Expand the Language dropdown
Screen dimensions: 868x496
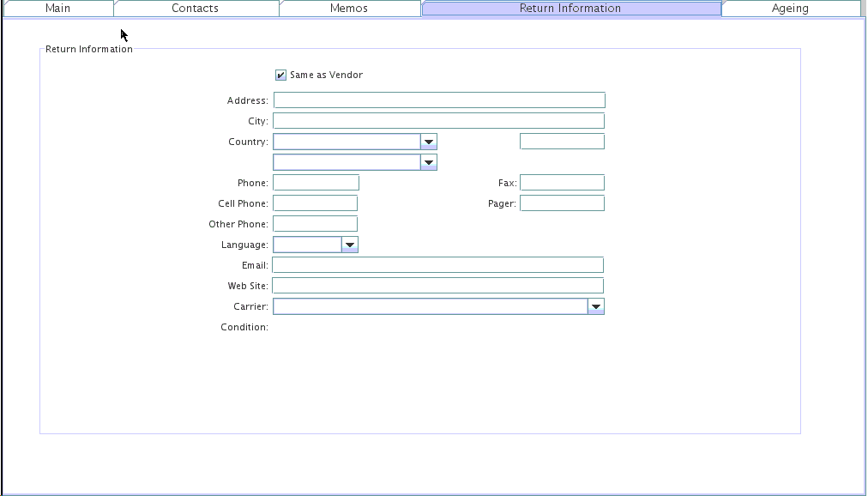point(349,245)
